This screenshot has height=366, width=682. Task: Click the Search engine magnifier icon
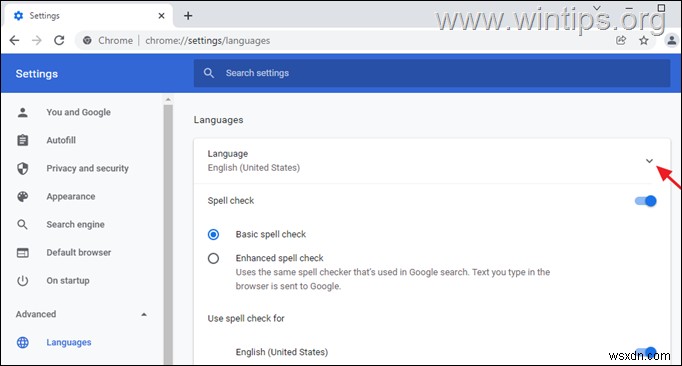(23, 225)
